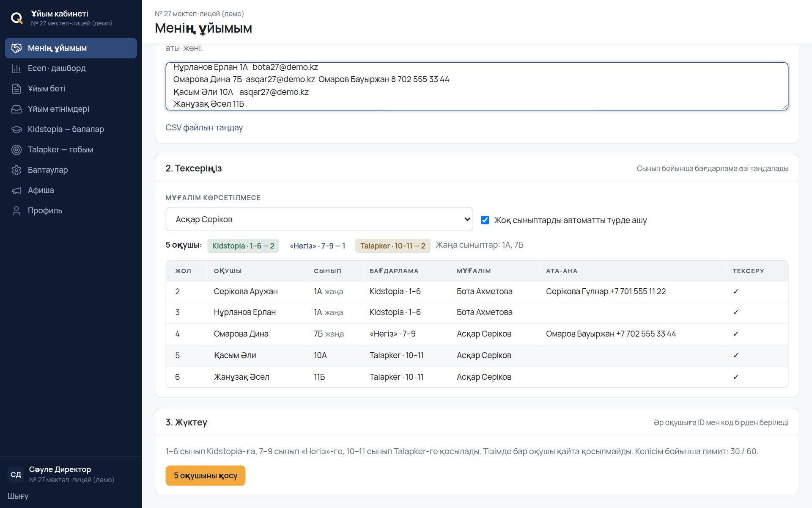Click Нұрланов Ерлан in the table
Image resolution: width=812 pixels, height=508 pixels.
click(245, 312)
